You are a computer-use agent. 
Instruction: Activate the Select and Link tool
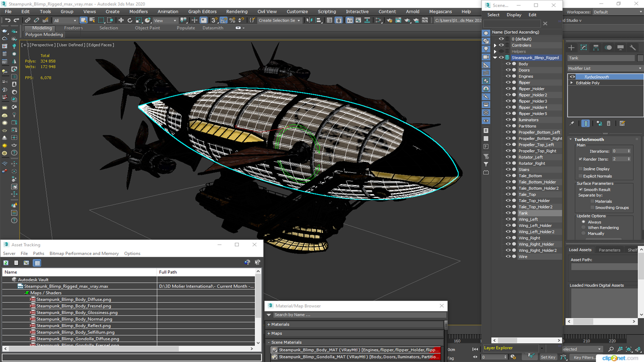[28, 20]
